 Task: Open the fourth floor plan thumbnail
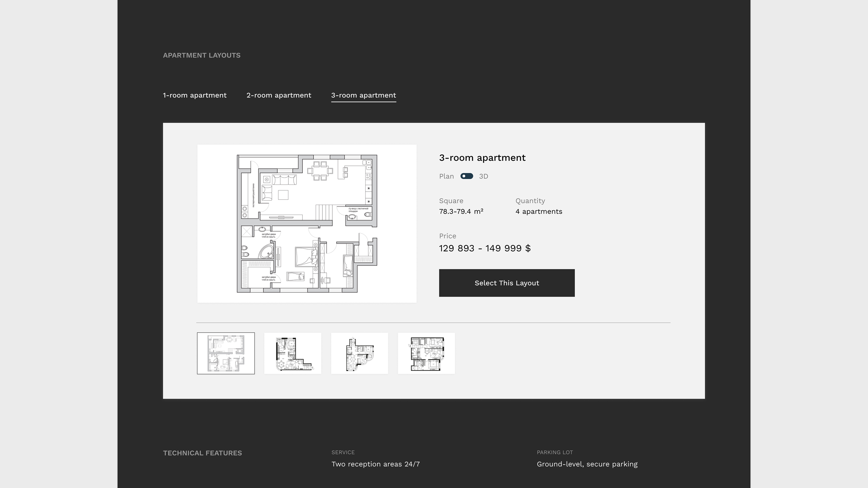point(426,353)
